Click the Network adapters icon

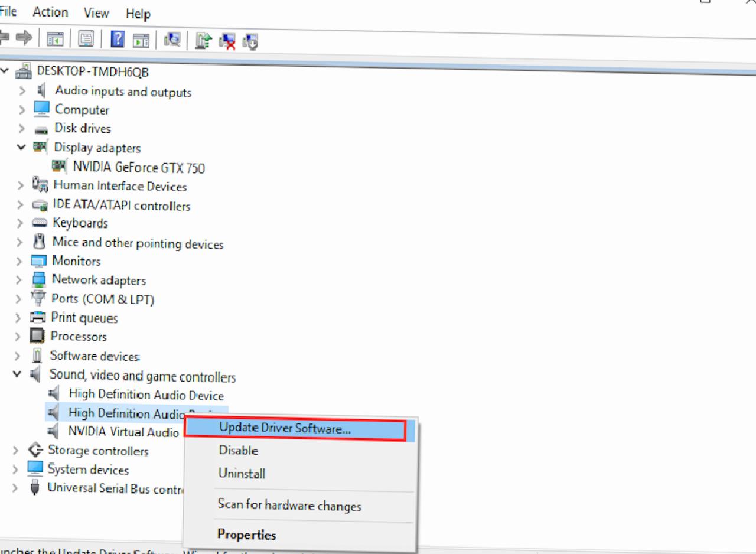[x=39, y=279]
